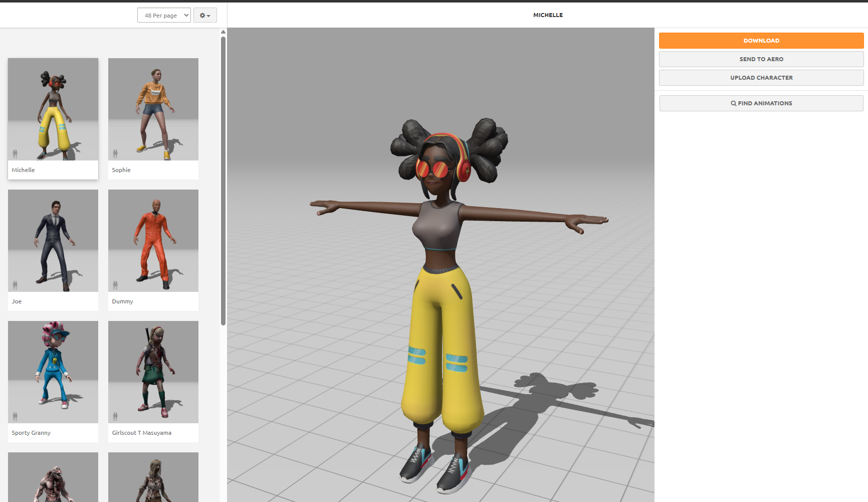The image size is (868, 502).
Task: Select the zombie creature thumbnail at bottom left
Action: coord(53,477)
